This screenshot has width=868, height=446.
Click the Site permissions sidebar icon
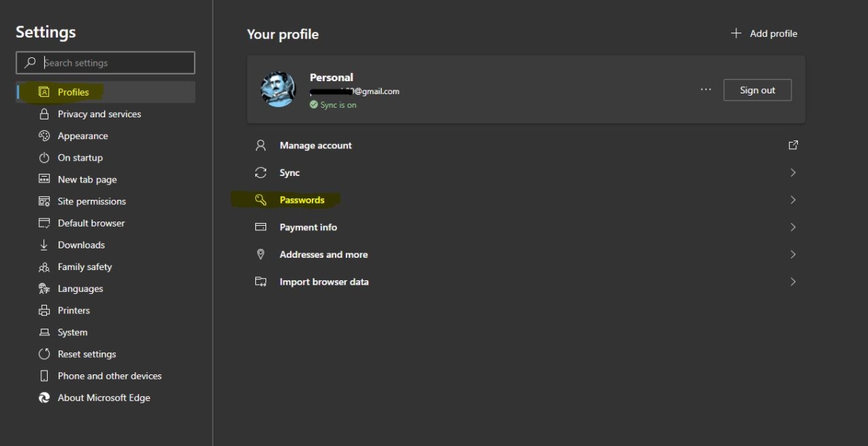click(x=44, y=201)
